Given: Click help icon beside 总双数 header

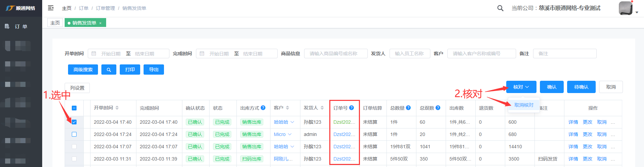Looking at the screenshot, I should 438,108.
